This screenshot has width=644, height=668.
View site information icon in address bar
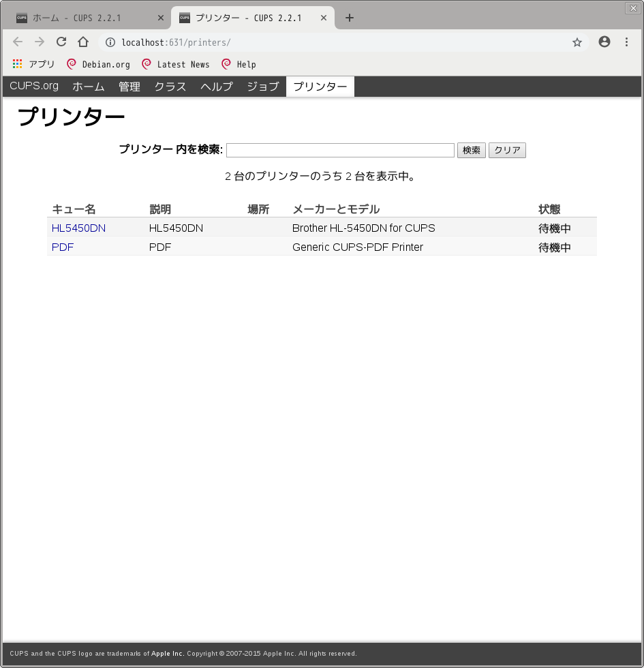[x=110, y=42]
